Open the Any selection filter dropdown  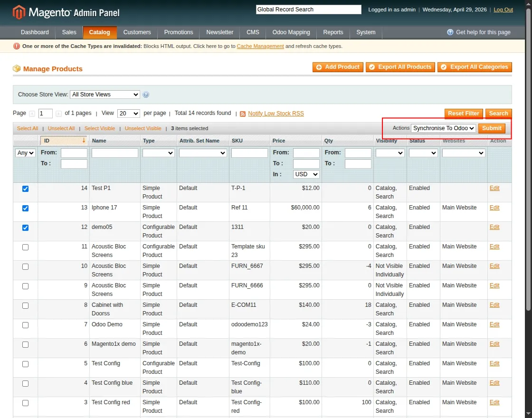click(x=25, y=153)
